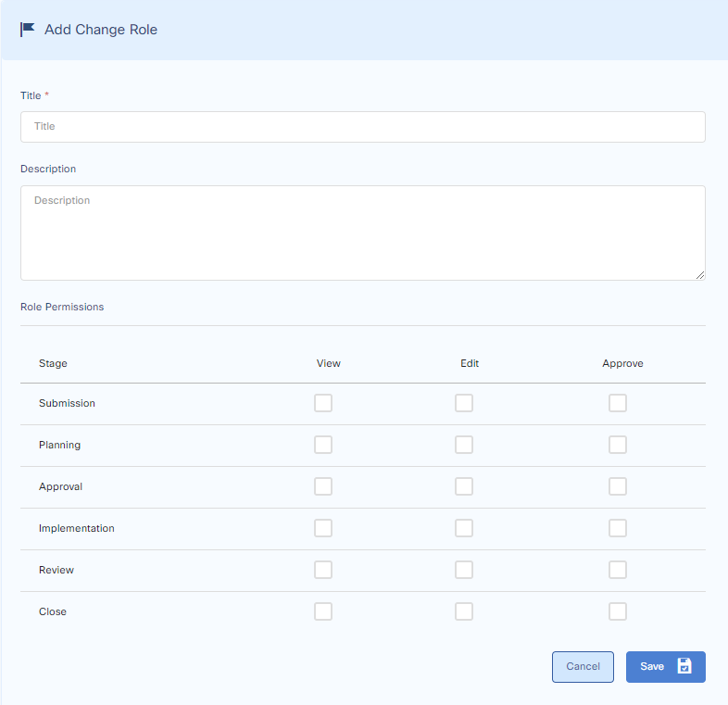Enable View permission for Submission stage
The image size is (728, 705).
[323, 403]
